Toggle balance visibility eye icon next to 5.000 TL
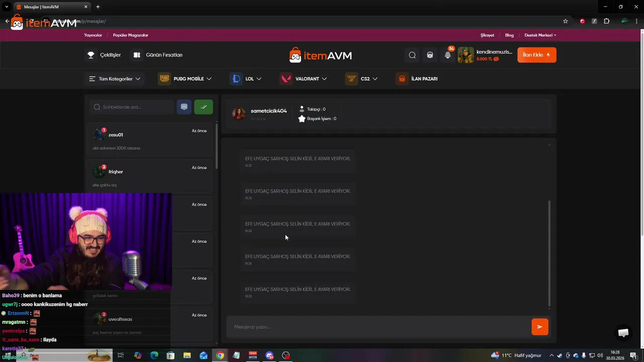Image resolution: width=644 pixels, height=362 pixels. coord(496,59)
